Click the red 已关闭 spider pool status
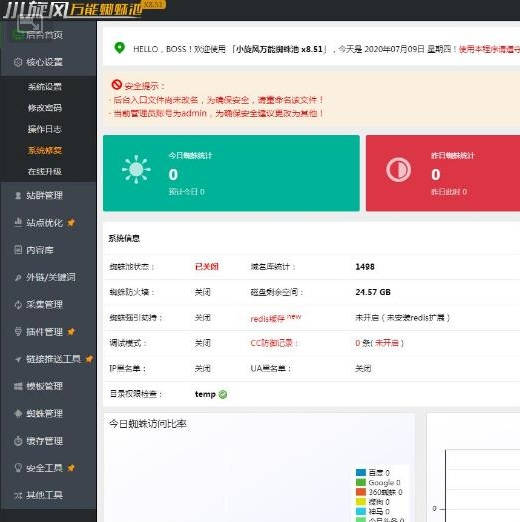 pyautogui.click(x=207, y=267)
